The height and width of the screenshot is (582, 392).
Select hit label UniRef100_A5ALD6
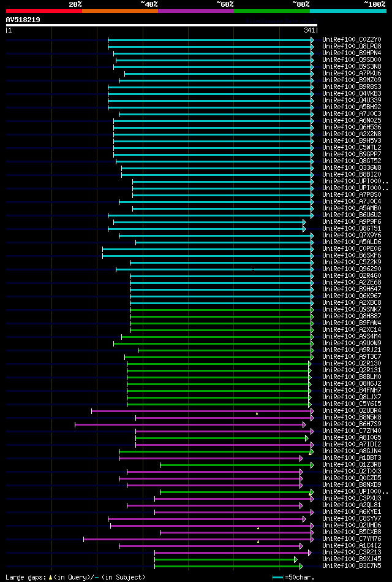(x=352, y=242)
